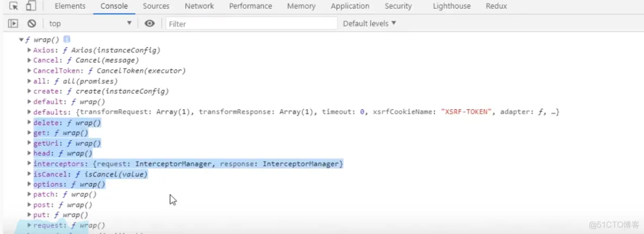The image size is (644, 234).
Task: Click the Filter input field
Action: [251, 23]
